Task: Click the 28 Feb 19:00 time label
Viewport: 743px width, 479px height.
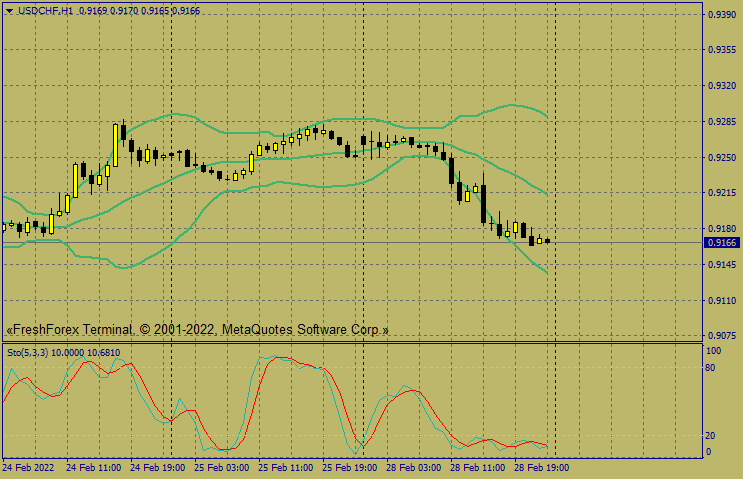Action: (x=542, y=468)
